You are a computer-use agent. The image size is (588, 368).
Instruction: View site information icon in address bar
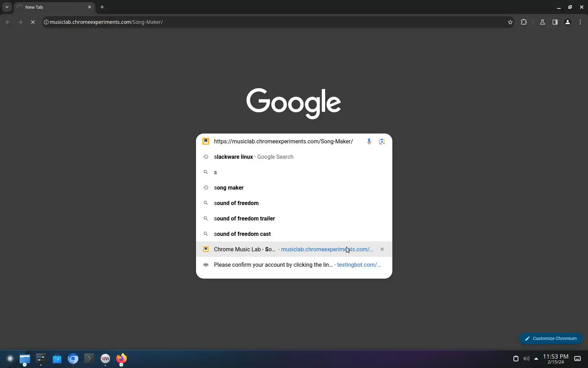click(x=46, y=22)
